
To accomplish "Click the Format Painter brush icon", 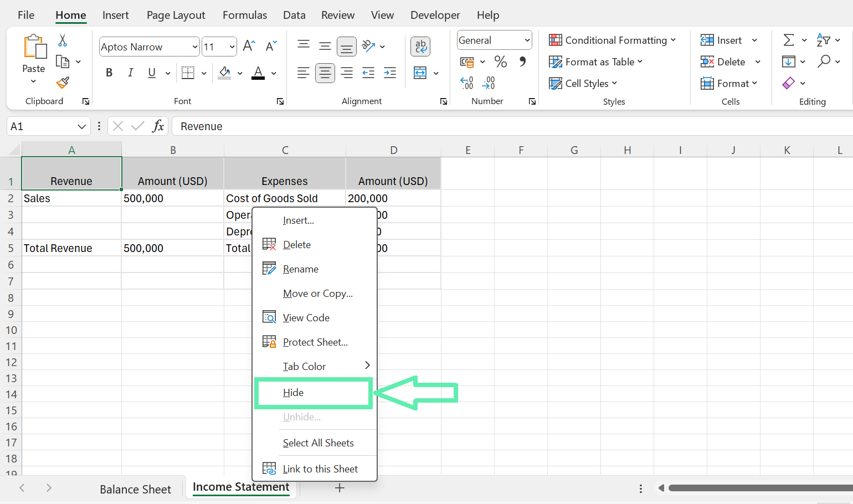I will point(63,83).
